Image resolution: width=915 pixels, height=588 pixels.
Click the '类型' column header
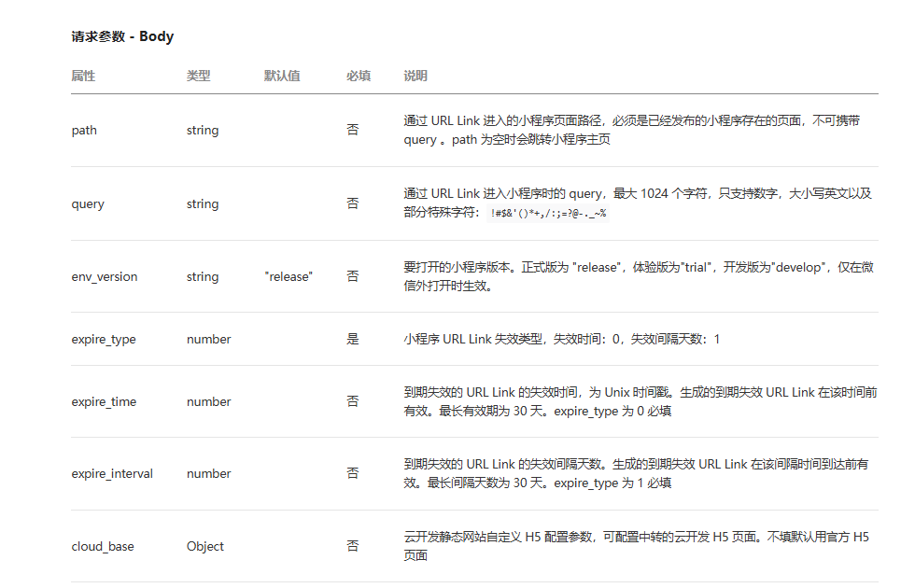(x=198, y=76)
